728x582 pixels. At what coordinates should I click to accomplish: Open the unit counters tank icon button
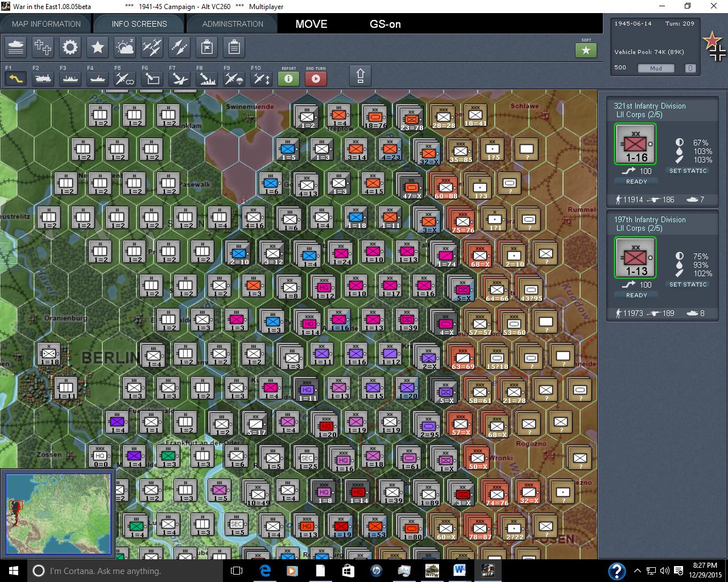click(x=16, y=47)
